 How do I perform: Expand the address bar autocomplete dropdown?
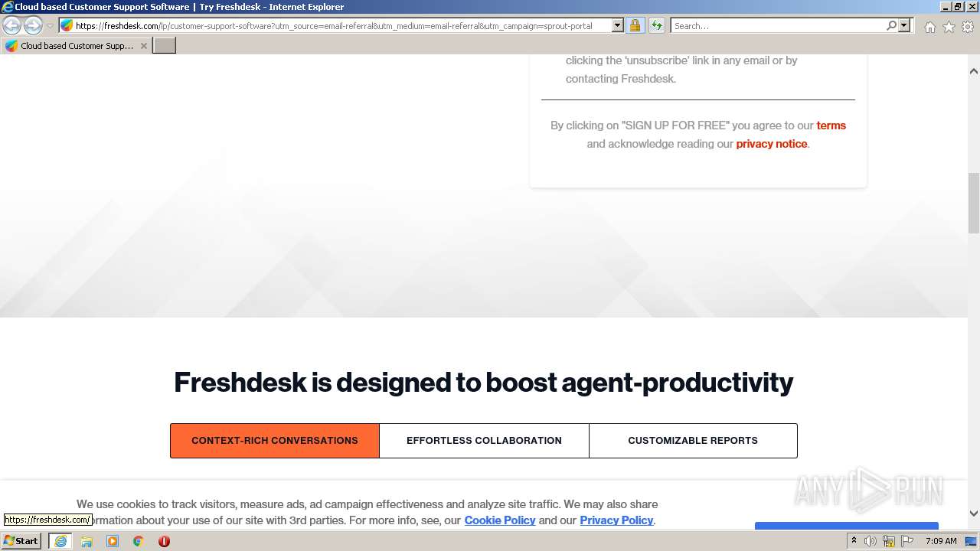click(618, 25)
